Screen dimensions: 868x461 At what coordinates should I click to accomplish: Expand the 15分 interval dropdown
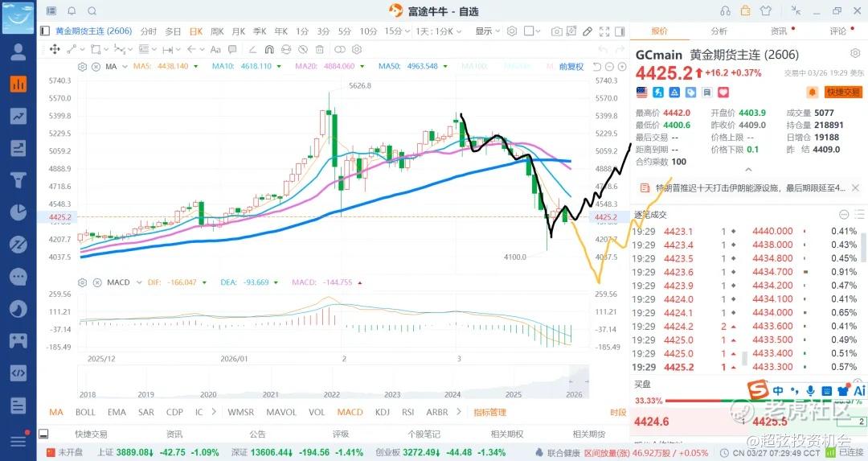(x=396, y=31)
